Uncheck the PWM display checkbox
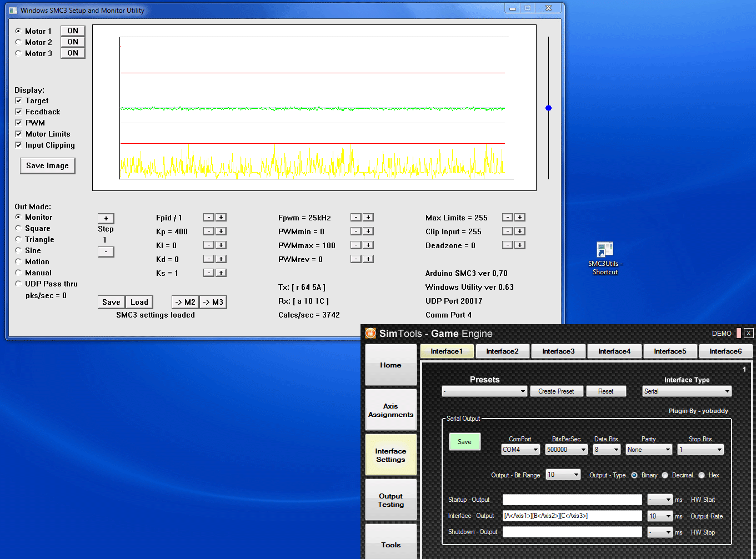Image resolution: width=756 pixels, height=559 pixels. (x=18, y=123)
